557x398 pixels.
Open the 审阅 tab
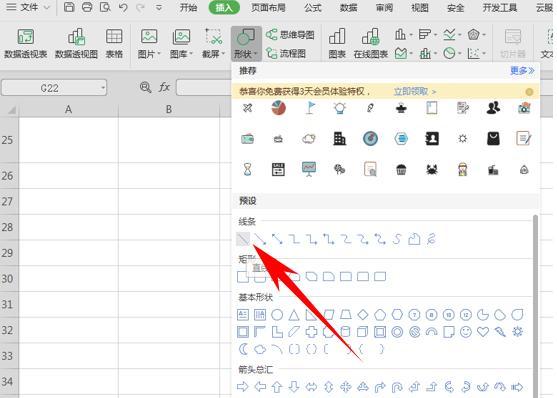click(384, 7)
